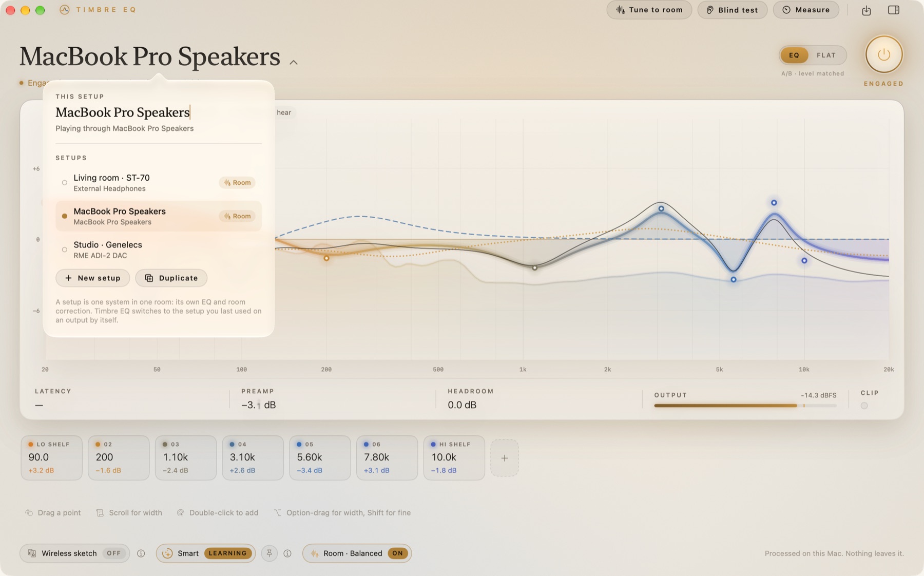924x576 pixels.
Task: Collapse the setup chooser chevron beside the title
Action: tap(294, 62)
